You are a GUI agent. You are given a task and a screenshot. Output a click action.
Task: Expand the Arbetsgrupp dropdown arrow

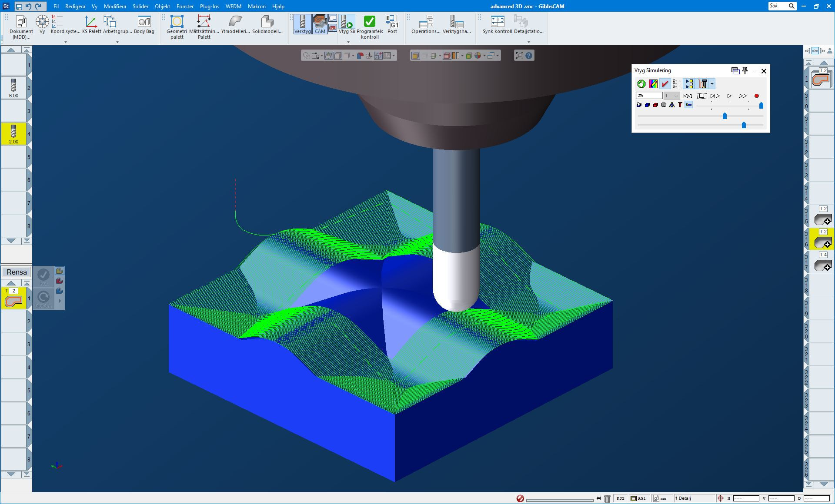pos(117,42)
